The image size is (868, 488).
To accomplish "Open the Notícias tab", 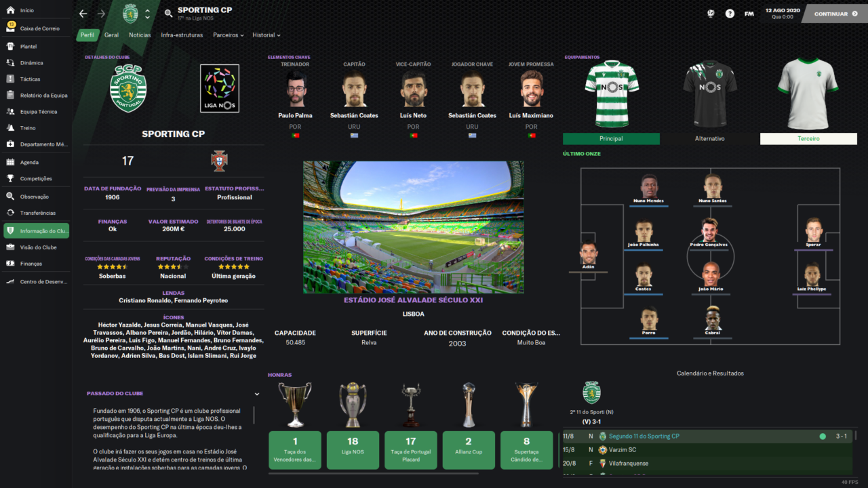I will (x=140, y=35).
